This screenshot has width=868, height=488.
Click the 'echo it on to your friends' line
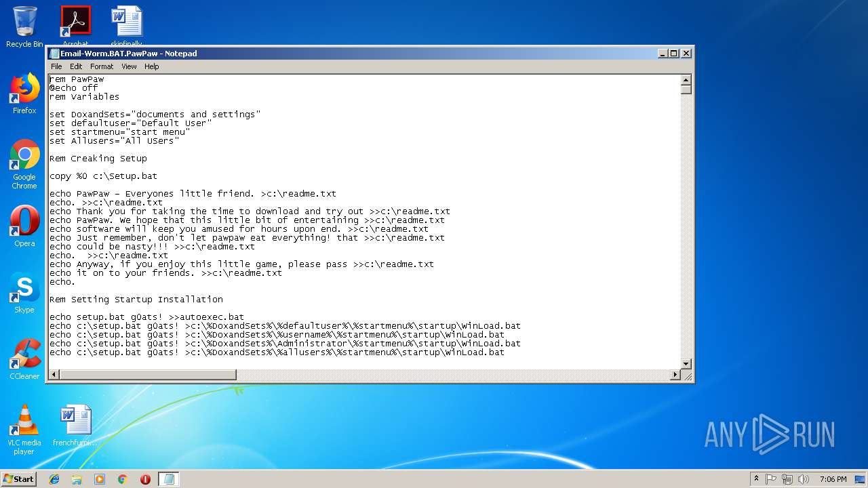(x=166, y=273)
